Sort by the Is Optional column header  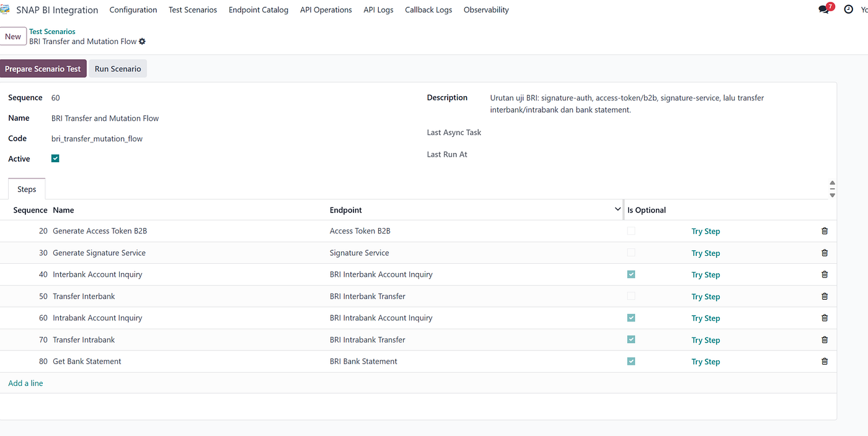(x=647, y=210)
